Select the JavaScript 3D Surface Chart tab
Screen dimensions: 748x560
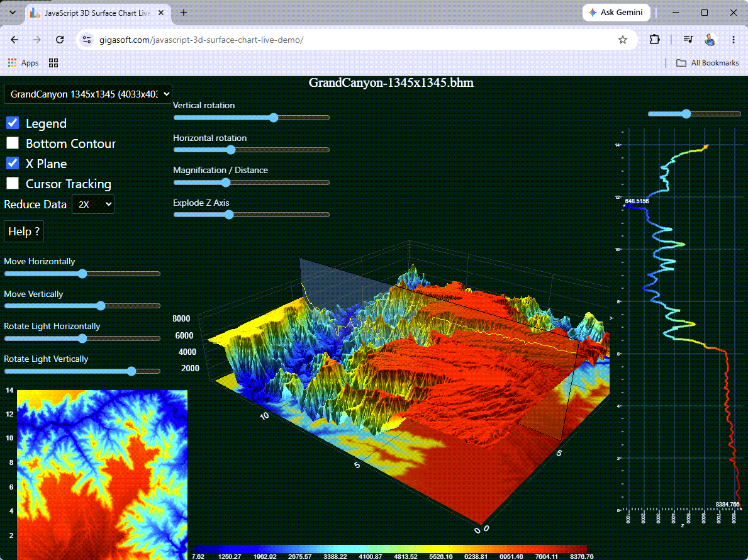coord(98,13)
